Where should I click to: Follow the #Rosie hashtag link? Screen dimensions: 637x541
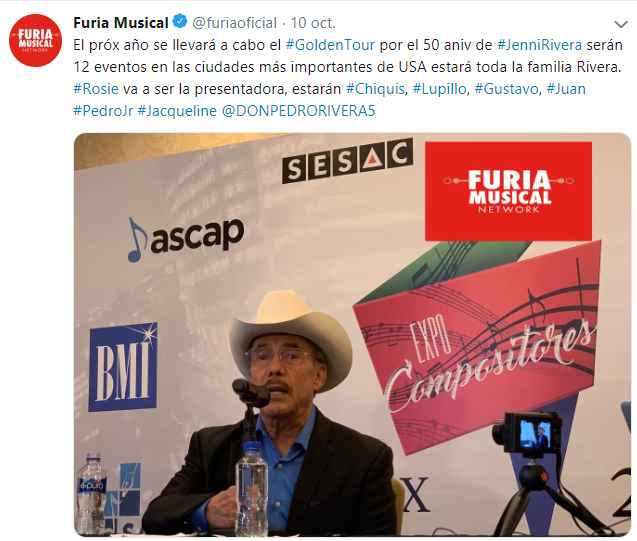[96, 89]
